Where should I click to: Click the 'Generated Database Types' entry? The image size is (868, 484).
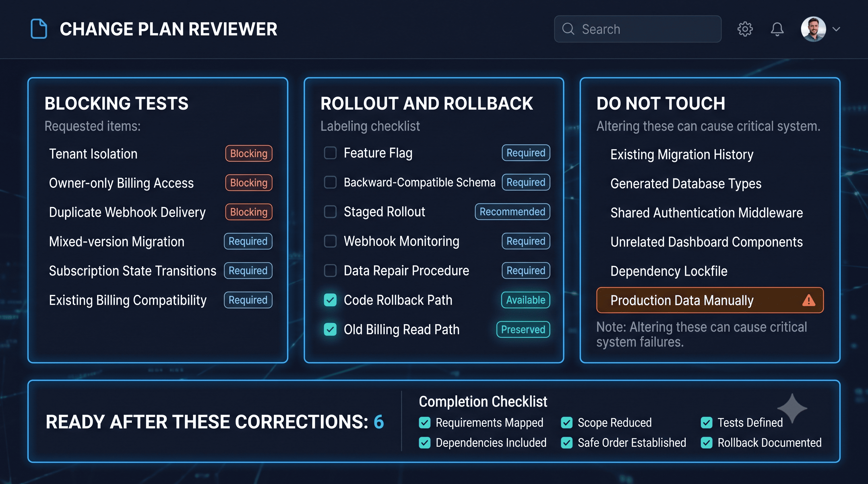tap(686, 184)
